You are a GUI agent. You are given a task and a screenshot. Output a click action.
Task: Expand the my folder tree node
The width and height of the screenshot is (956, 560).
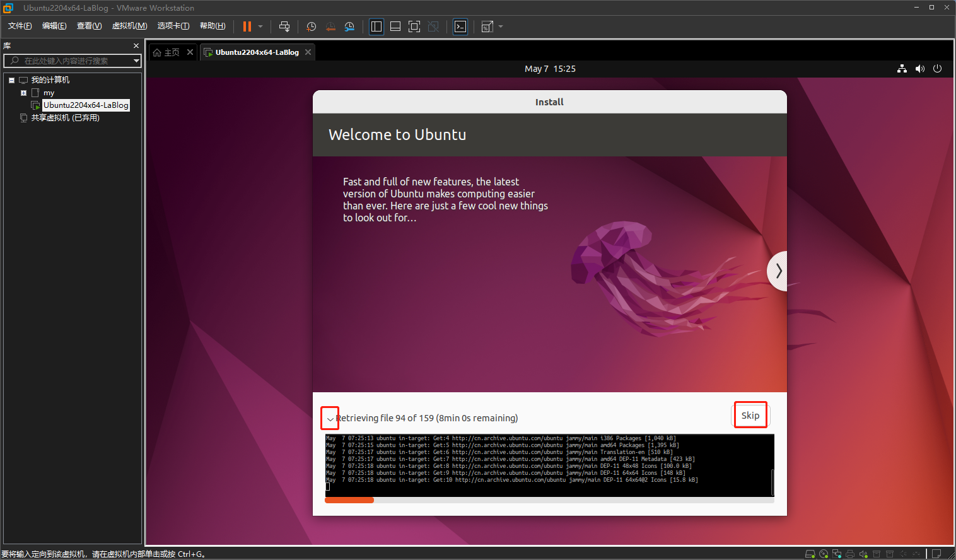tap(23, 93)
